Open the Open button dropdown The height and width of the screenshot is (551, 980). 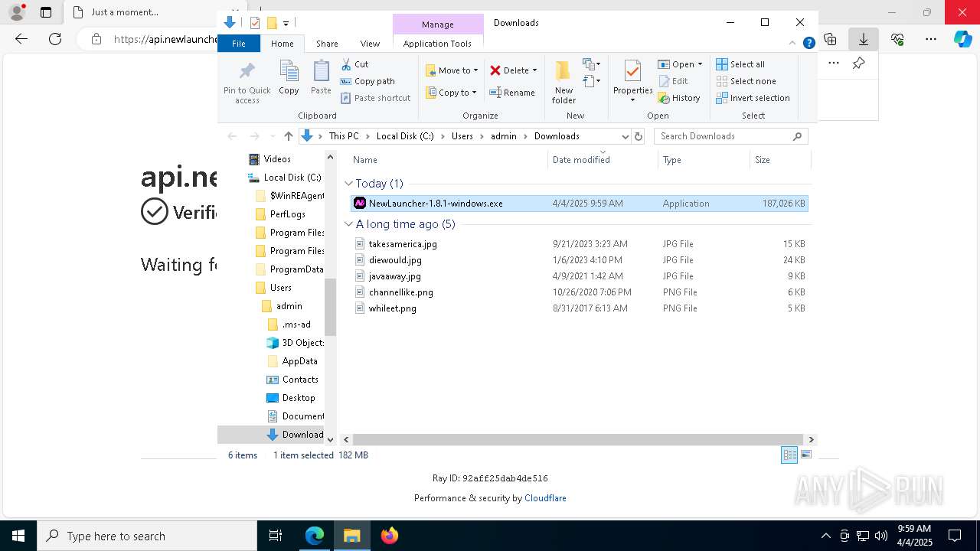(680, 64)
